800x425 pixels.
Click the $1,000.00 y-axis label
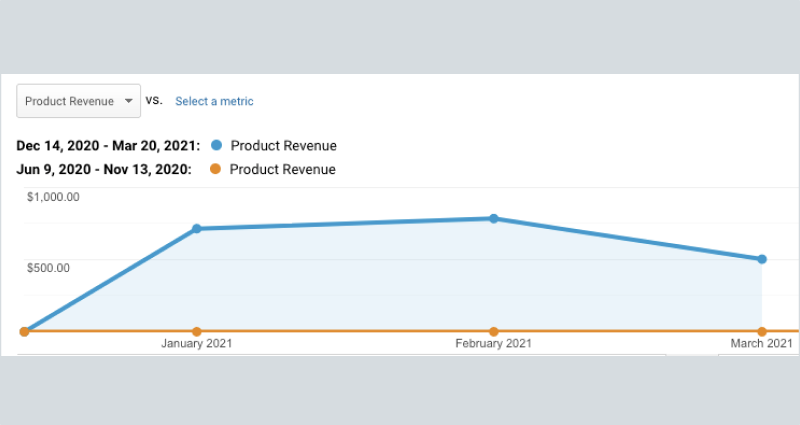pyautogui.click(x=53, y=197)
